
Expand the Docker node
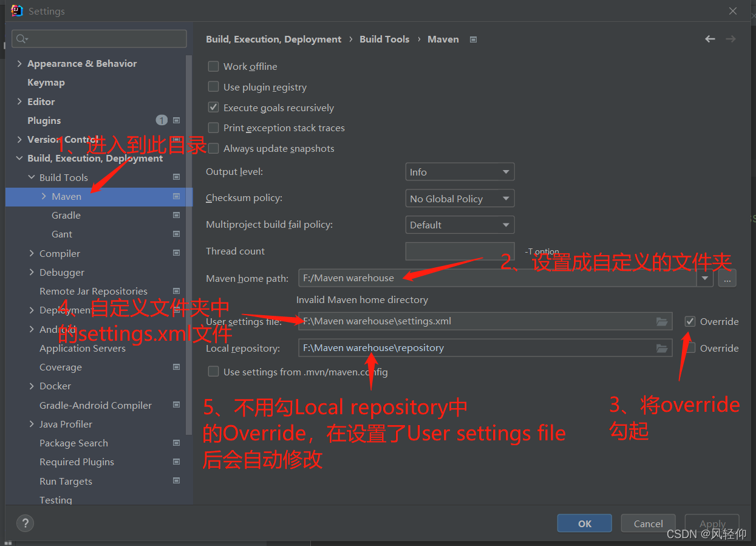point(32,386)
